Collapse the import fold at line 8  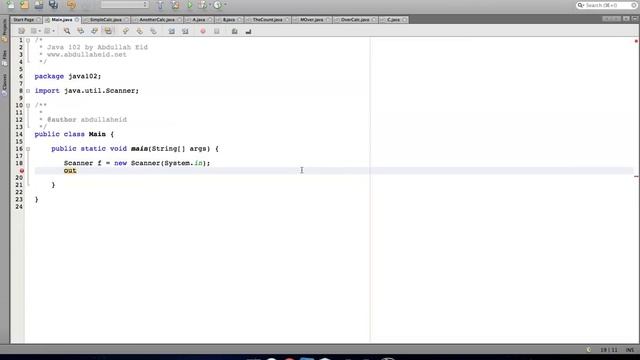coord(28,91)
